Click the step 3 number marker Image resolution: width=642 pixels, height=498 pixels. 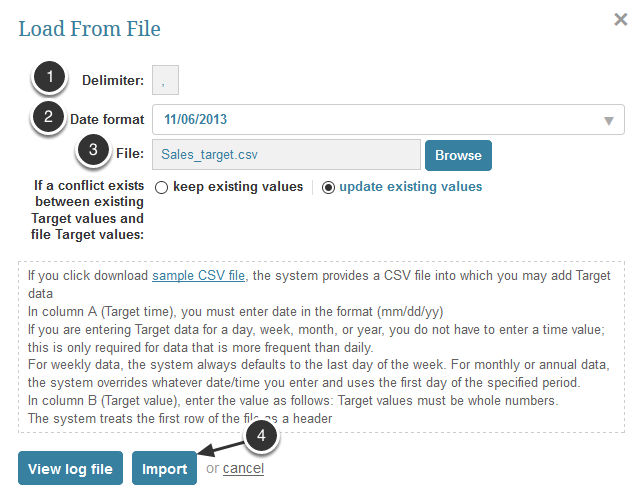[92, 153]
